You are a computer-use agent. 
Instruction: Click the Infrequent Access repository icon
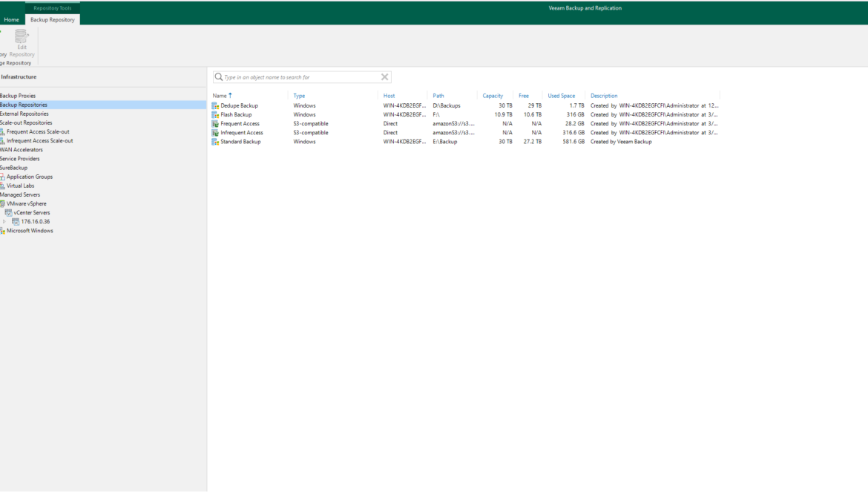[x=215, y=133]
